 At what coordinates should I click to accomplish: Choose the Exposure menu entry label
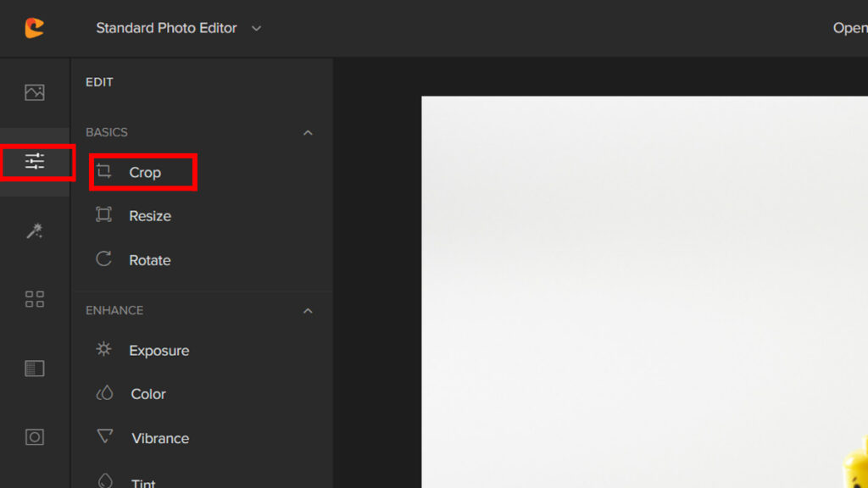(159, 351)
